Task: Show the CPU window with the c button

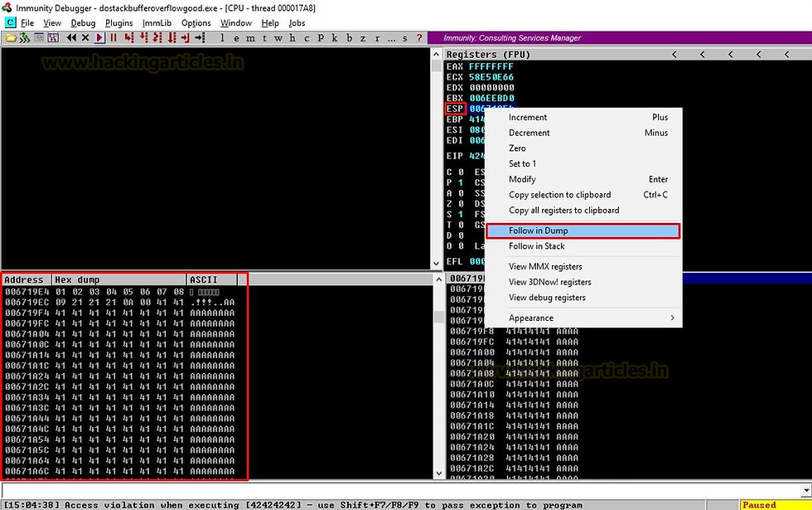Action: click(x=307, y=38)
